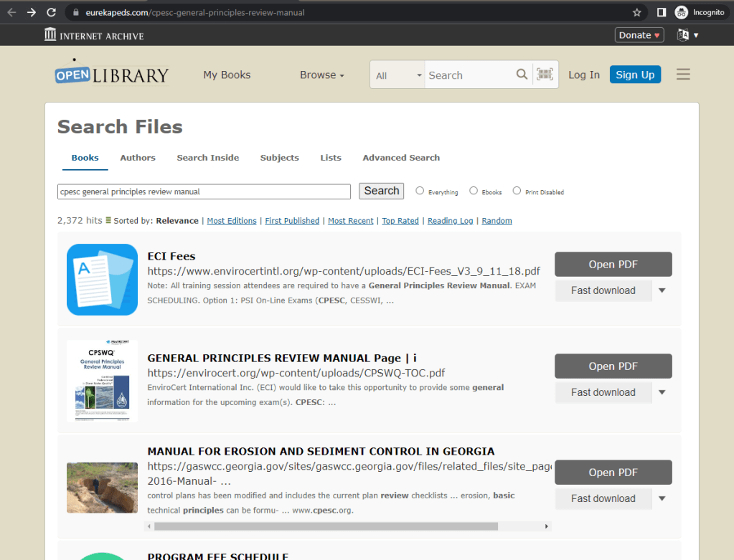Sort results by Most Recent
Viewport: 734px width, 560px height.
pos(350,221)
